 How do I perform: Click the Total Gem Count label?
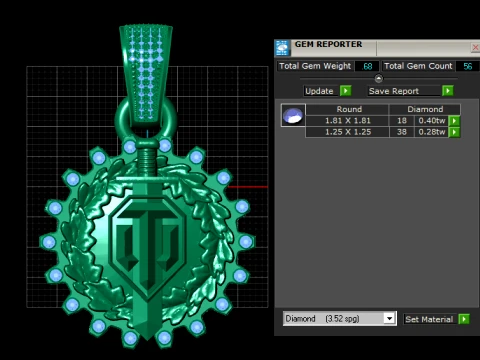tap(418, 66)
